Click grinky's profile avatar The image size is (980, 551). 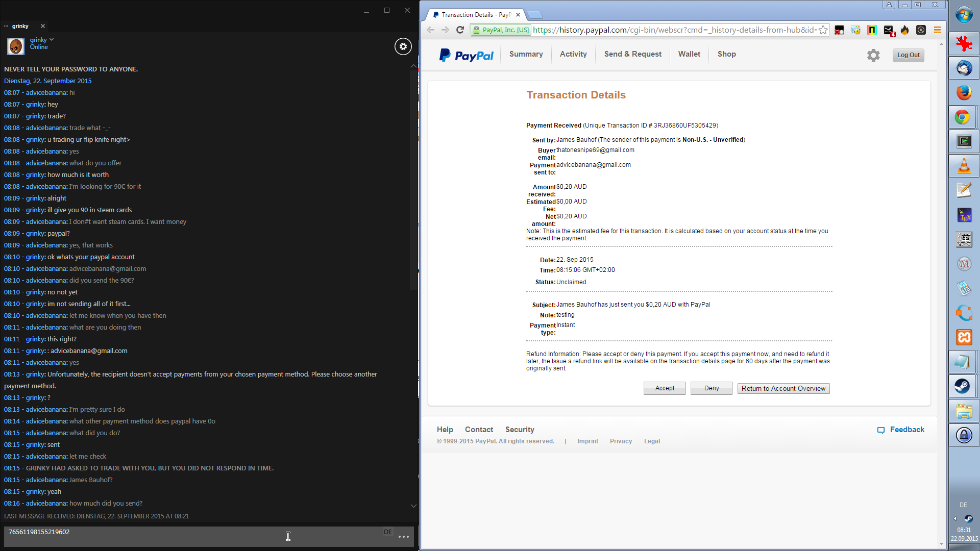click(x=15, y=46)
